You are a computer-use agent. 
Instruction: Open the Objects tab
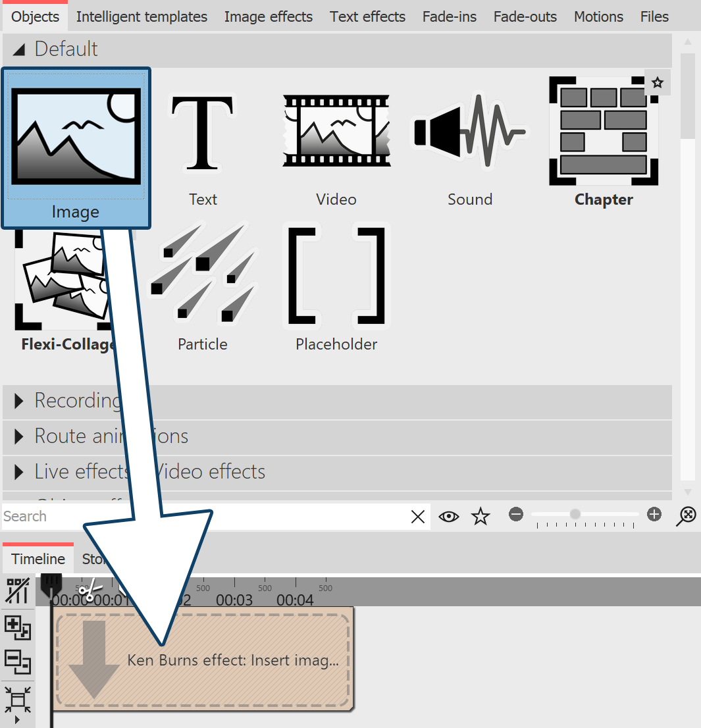tap(36, 16)
